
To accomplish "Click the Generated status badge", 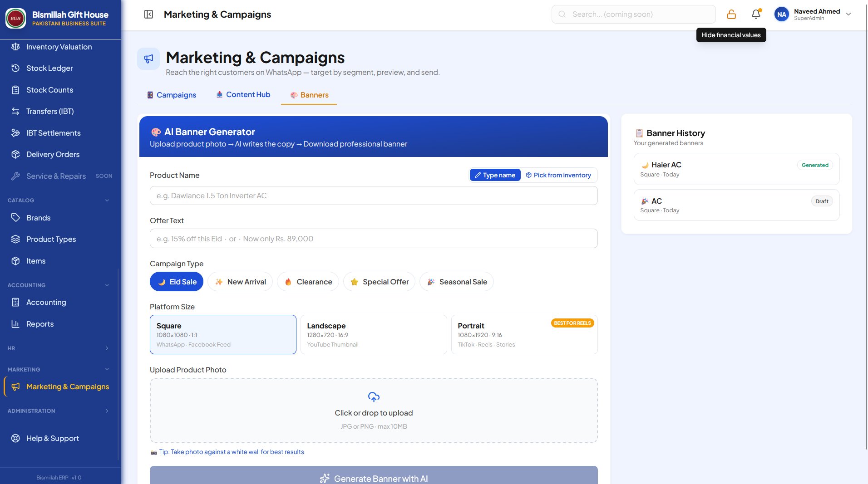I will 815,165.
